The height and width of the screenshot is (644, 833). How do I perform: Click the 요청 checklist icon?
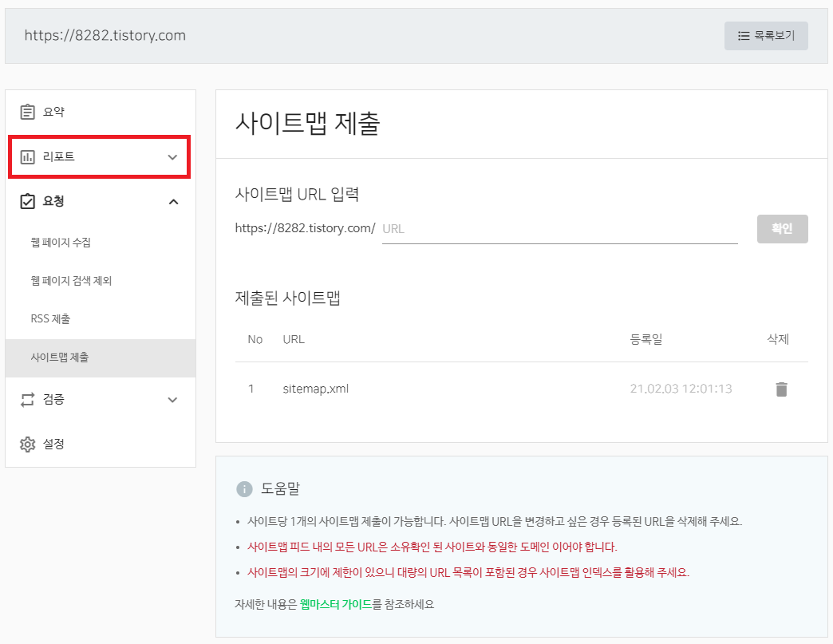click(x=28, y=201)
